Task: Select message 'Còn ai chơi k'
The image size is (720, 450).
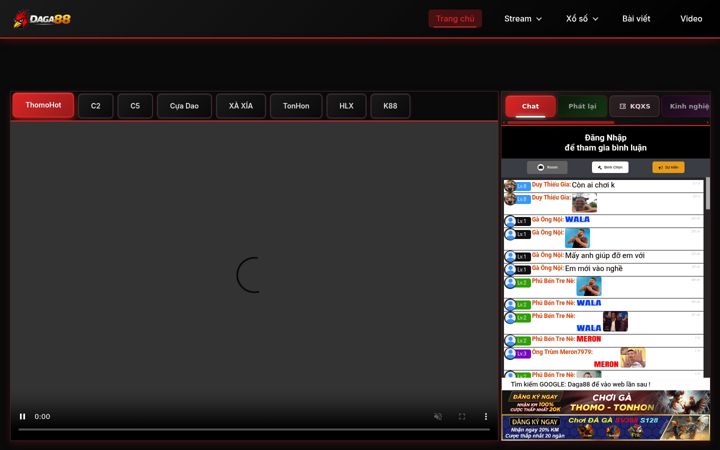Action: coord(593,185)
